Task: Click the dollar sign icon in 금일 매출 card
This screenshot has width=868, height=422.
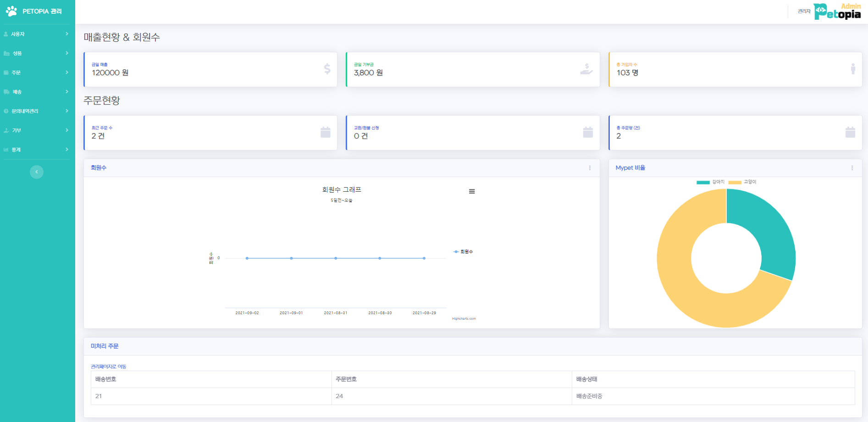Action: (x=327, y=69)
